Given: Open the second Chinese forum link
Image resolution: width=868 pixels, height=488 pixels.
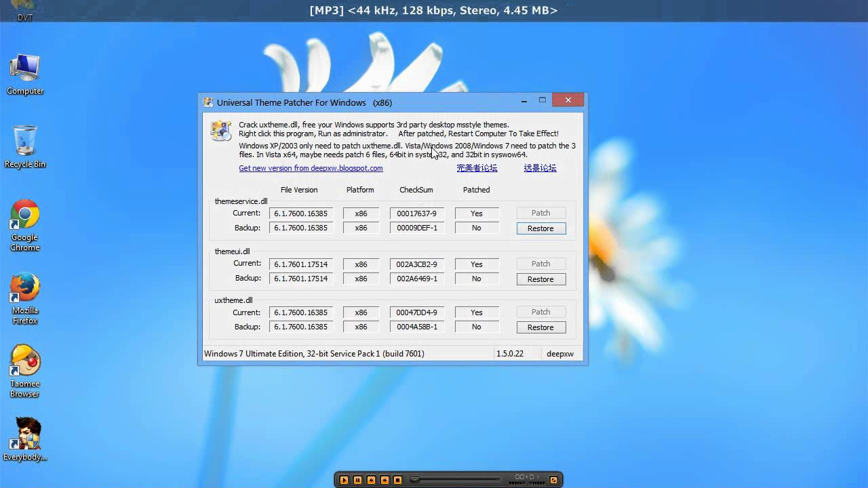Looking at the screenshot, I should [540, 168].
